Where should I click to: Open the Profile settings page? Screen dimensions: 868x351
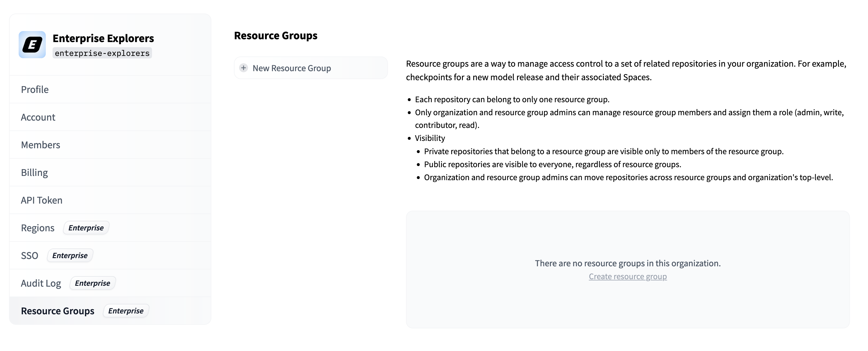tap(35, 89)
